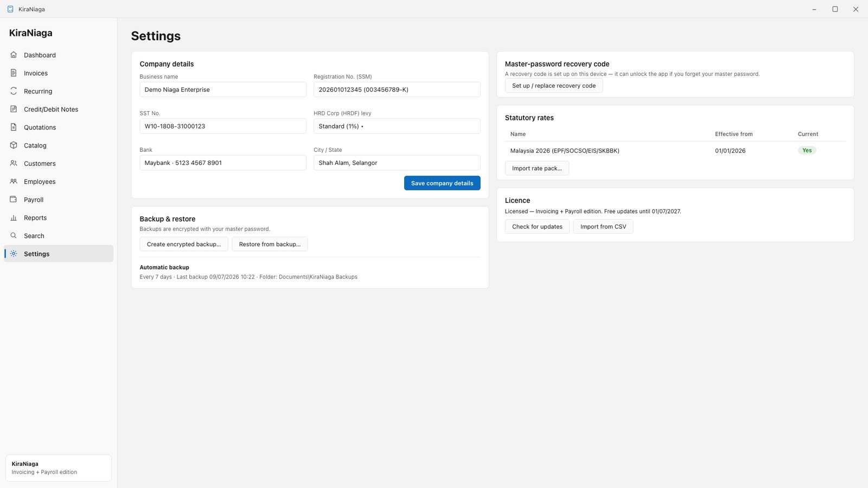
Task: Click Restore from backup button
Action: pyautogui.click(x=270, y=244)
